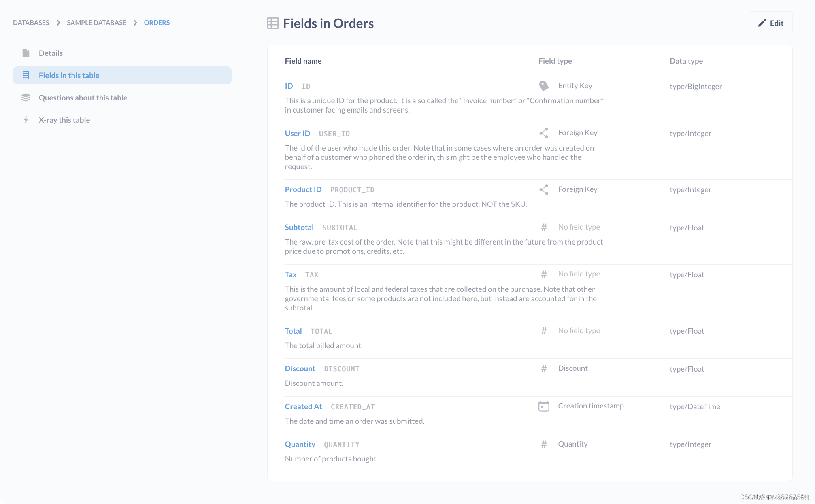This screenshot has width=815, height=504.
Task: Click the pencil icon in Edit button
Action: 762,23
